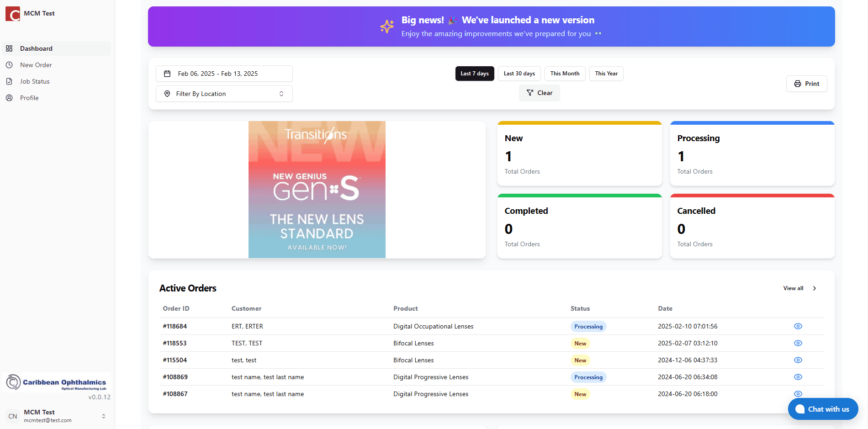Click the Transitions Gen S banner image
Viewport: 868px width, 429px height.
pyautogui.click(x=317, y=190)
